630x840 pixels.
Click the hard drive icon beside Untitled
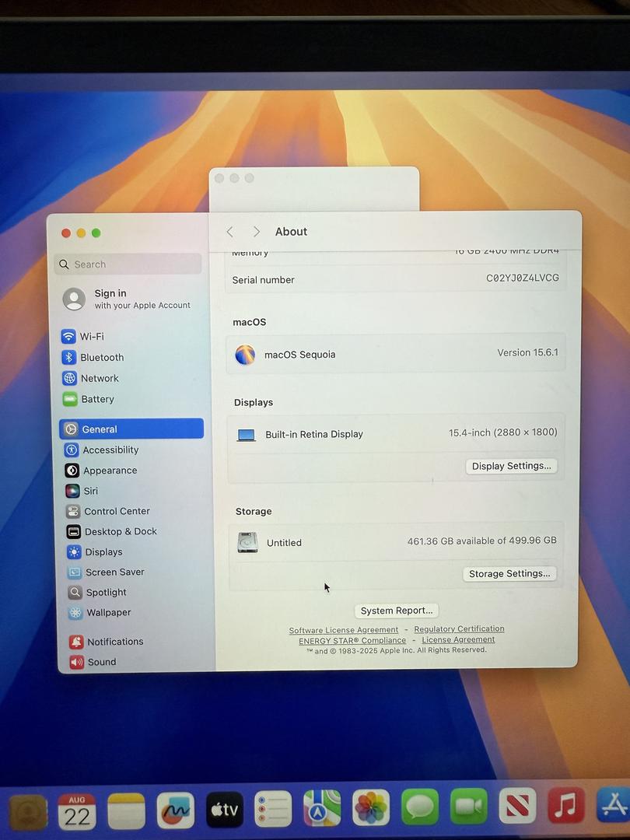247,543
